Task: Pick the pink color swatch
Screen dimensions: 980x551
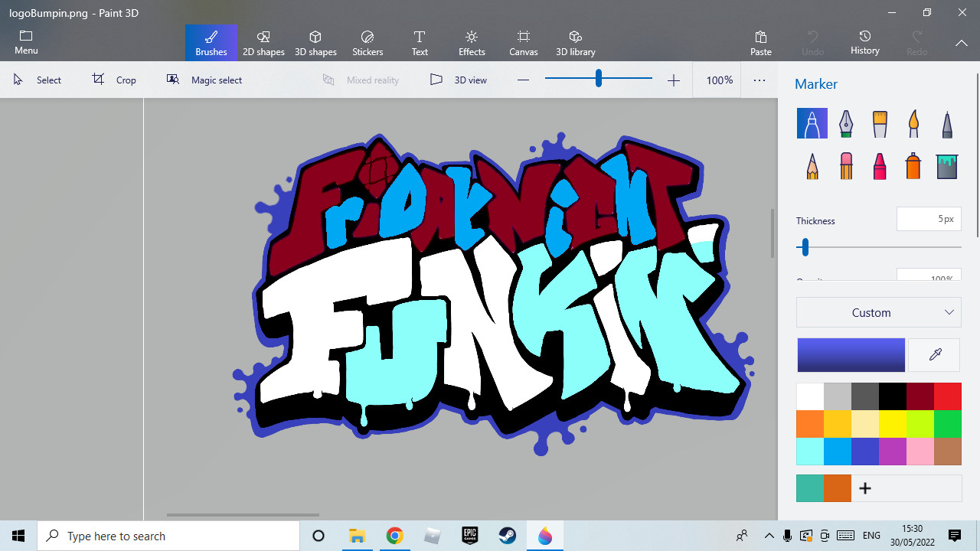Action: click(920, 452)
